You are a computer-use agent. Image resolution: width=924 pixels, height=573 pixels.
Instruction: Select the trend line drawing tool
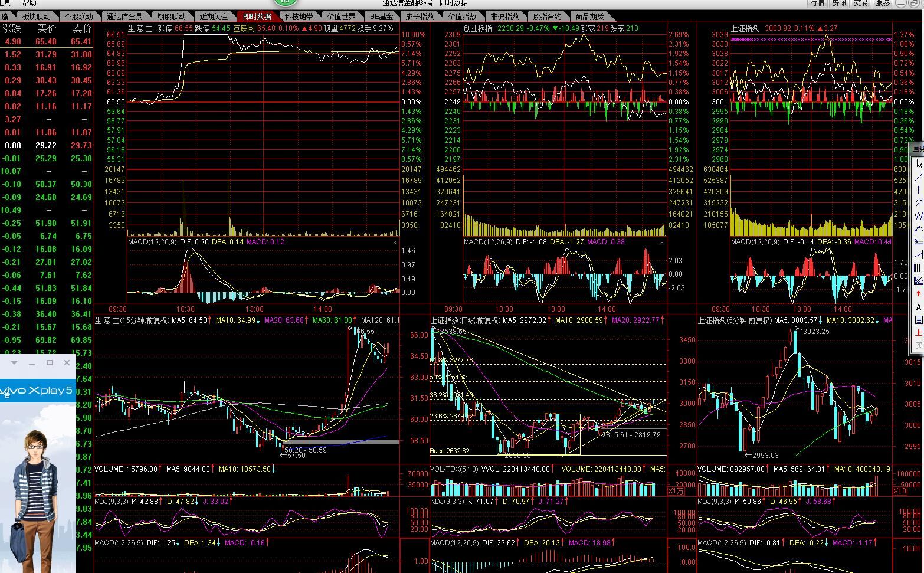tap(919, 177)
